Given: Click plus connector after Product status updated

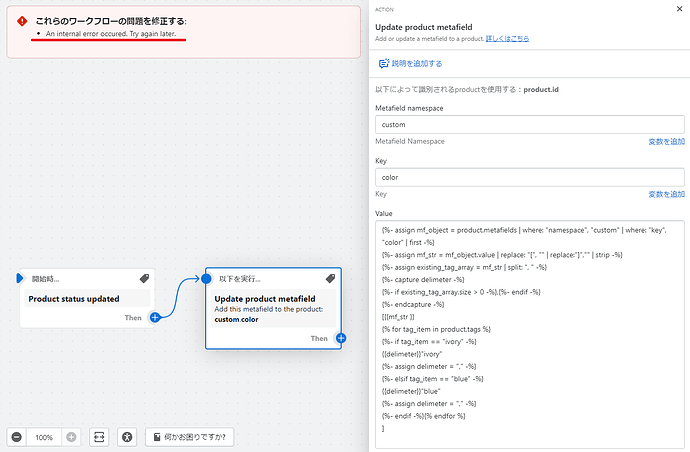Looking at the screenshot, I should pos(155,318).
